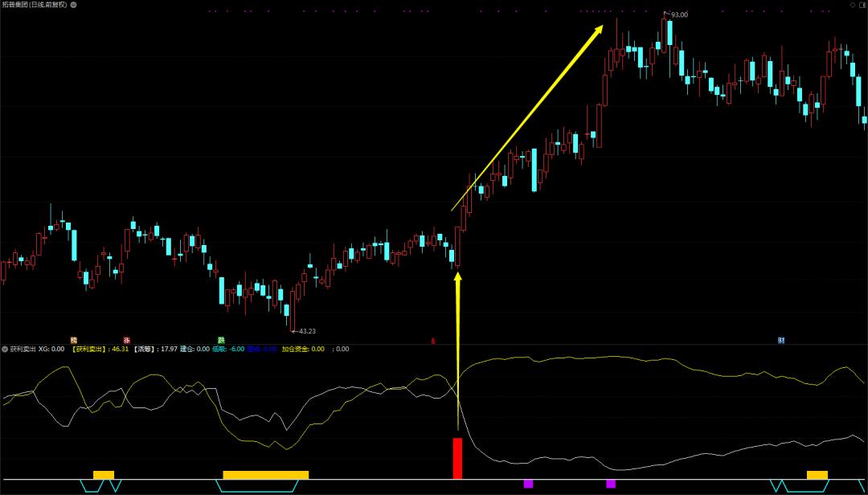Open the dropdown beside the 拓普集团 chart title
868x495 pixels.
[74, 5]
